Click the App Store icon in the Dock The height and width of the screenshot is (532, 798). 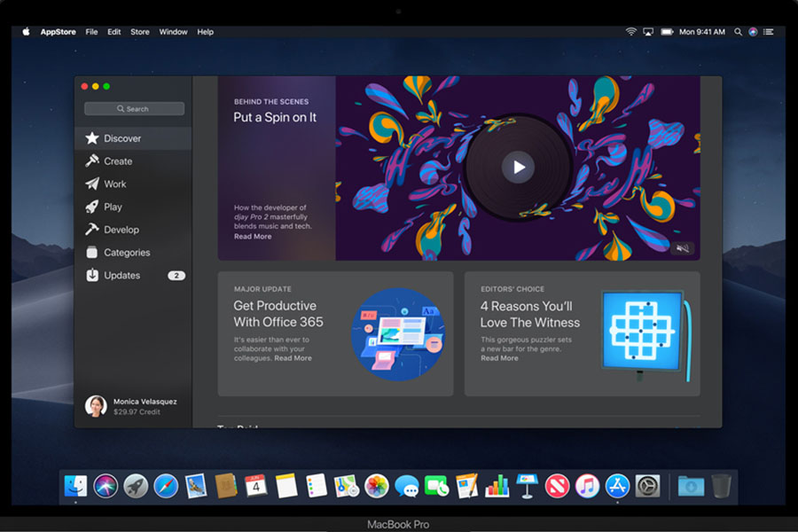coord(617,486)
